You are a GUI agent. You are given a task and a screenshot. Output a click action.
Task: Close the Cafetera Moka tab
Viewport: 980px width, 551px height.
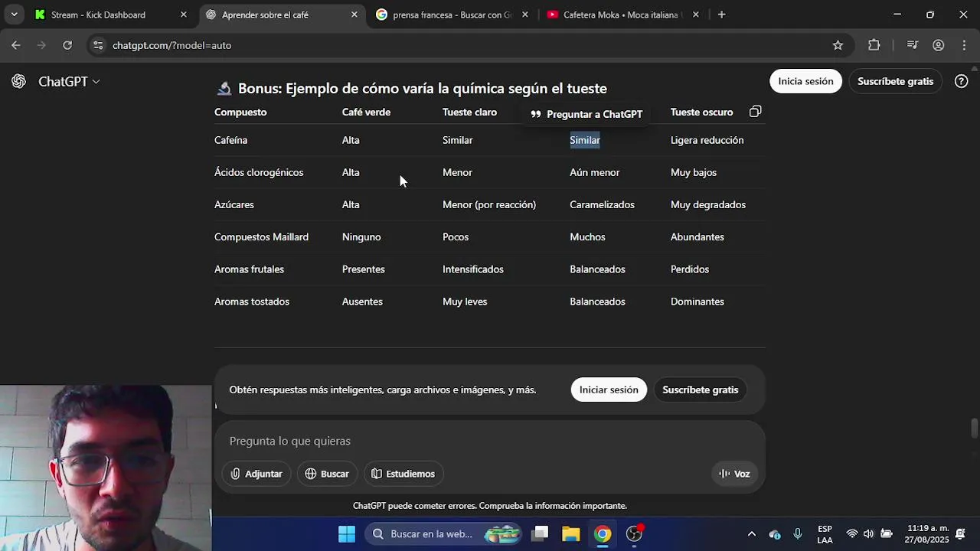(695, 15)
